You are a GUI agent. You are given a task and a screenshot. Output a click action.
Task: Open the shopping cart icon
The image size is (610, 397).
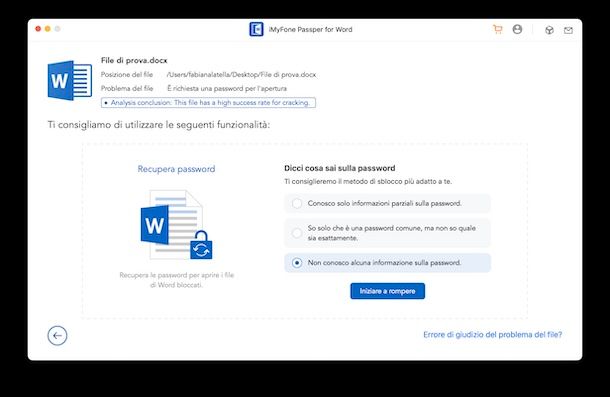tap(498, 30)
